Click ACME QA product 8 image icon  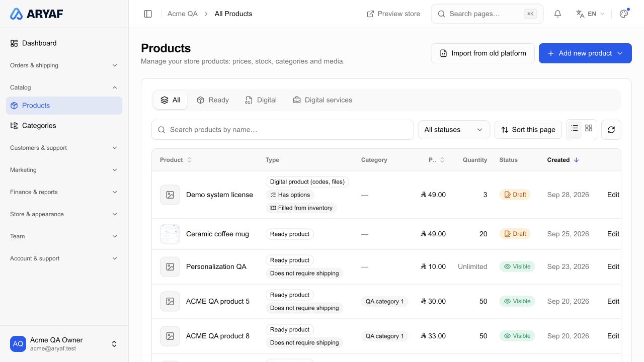point(170,336)
